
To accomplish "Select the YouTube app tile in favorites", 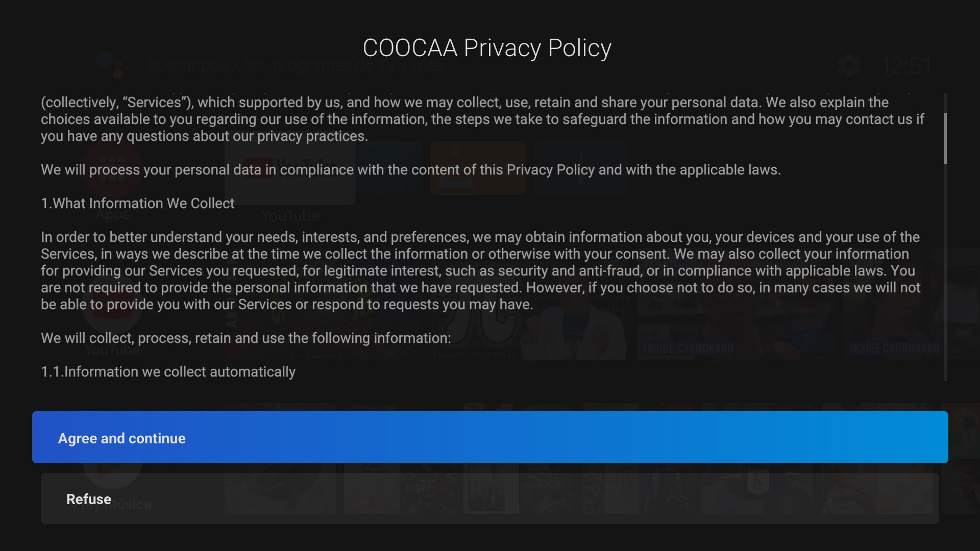I will [x=290, y=172].
